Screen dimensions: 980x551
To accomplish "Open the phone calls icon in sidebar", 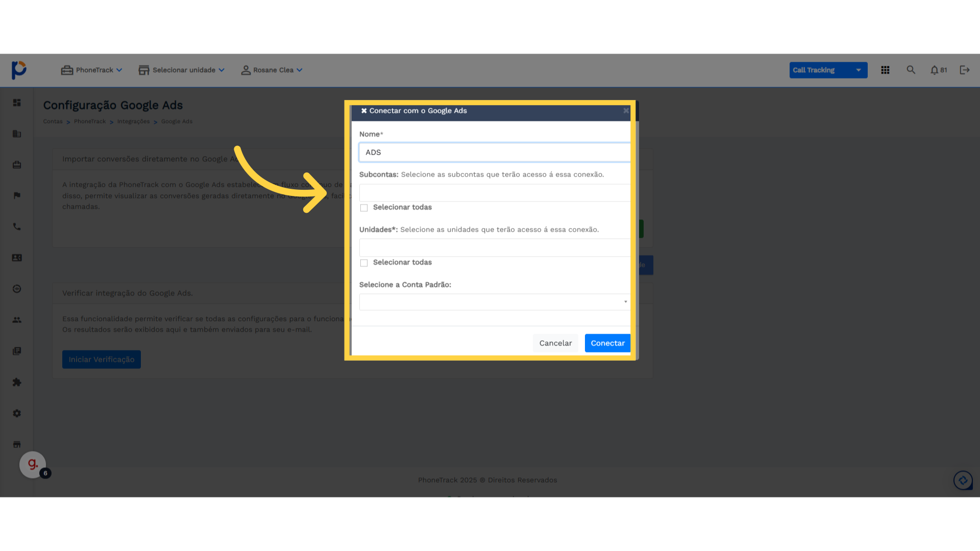I will (17, 227).
